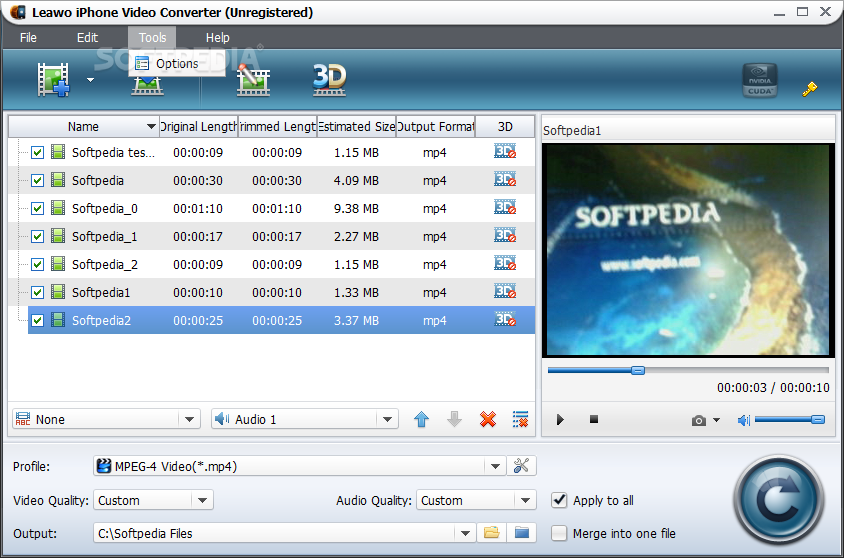Toggle 3D icon for Softpedia1 row
The height and width of the screenshot is (558, 844).
tap(505, 292)
